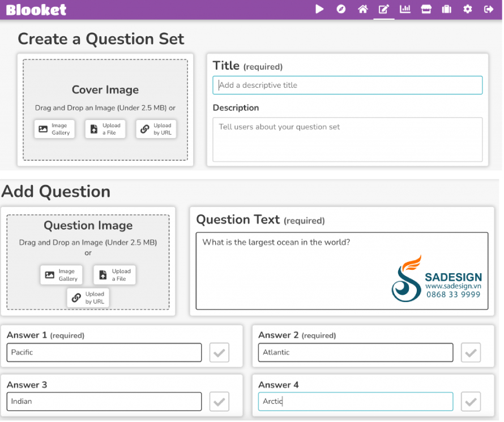Open the Play icon in the navbar
504x422 pixels.
319,9
